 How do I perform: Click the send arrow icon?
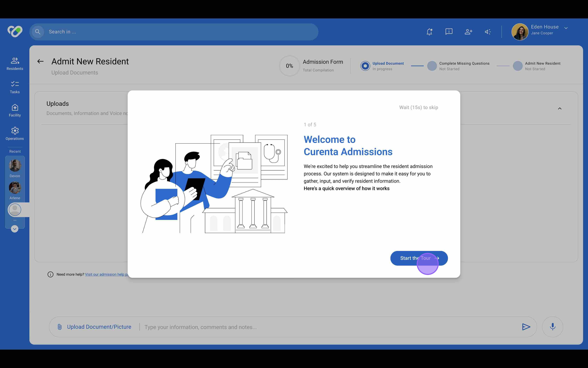pyautogui.click(x=526, y=327)
